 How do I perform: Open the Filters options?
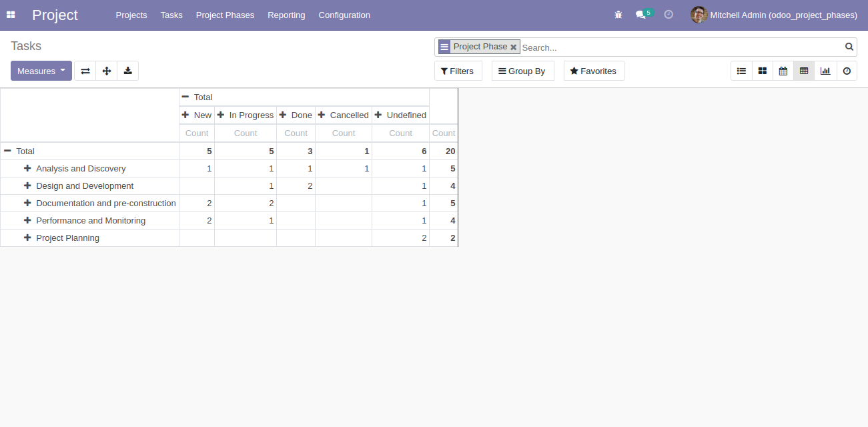[x=458, y=71]
